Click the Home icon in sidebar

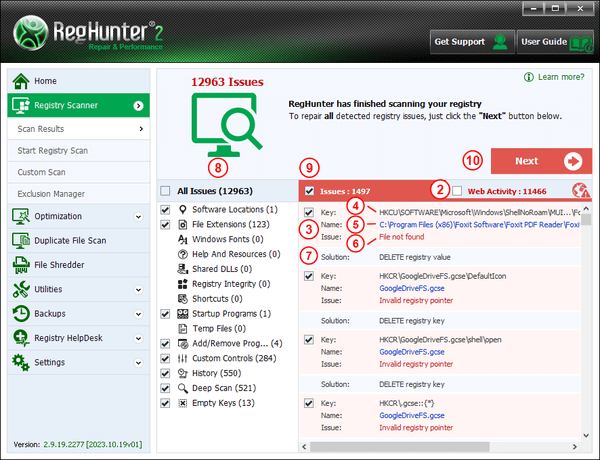(x=20, y=80)
